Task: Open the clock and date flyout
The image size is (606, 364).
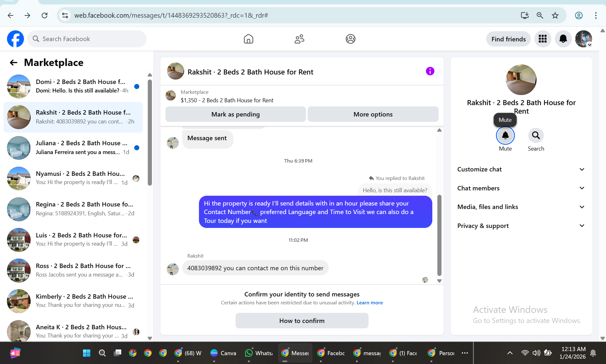Action: 573,353
